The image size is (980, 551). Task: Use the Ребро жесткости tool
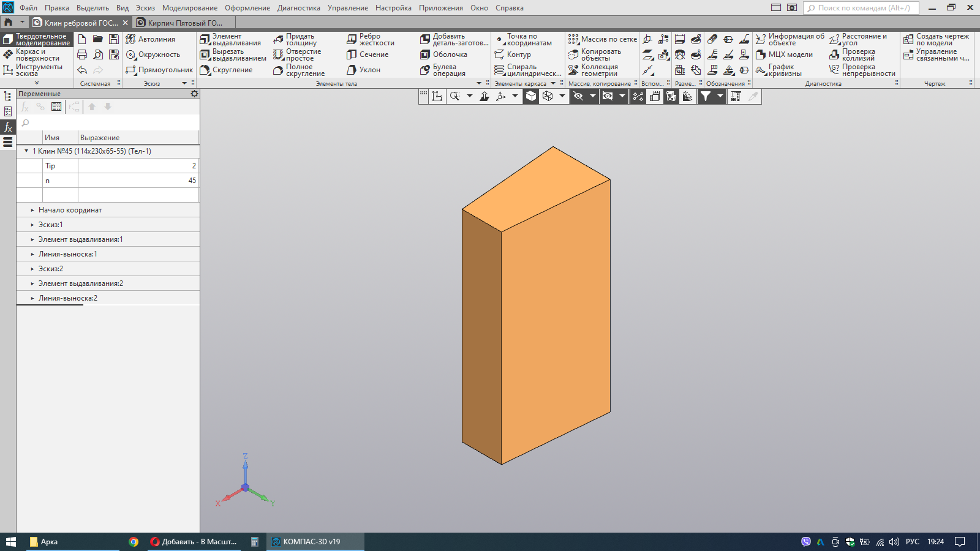coord(371,39)
